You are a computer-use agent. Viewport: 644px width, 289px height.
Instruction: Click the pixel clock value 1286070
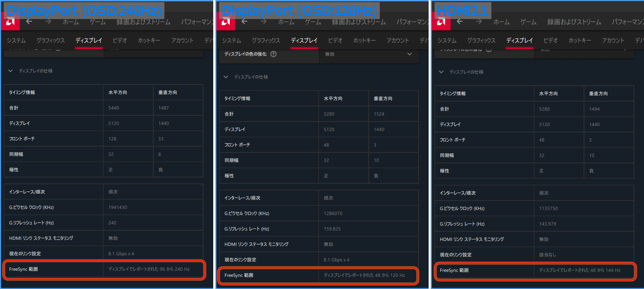click(333, 214)
